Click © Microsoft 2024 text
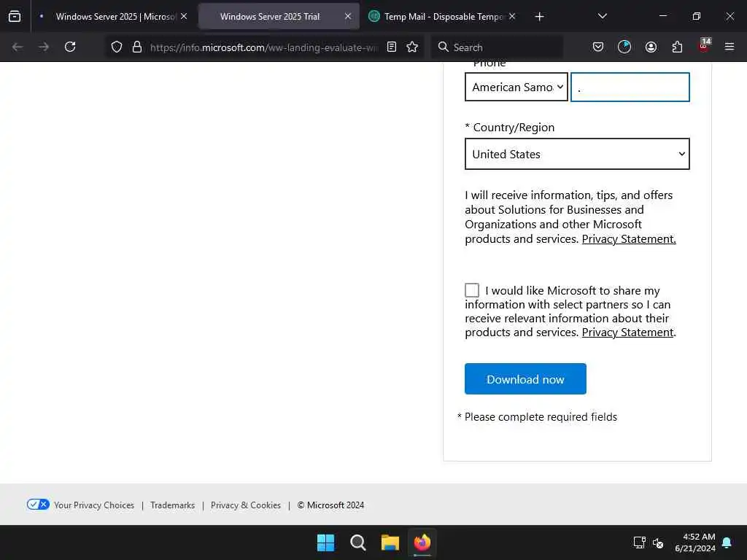The height and width of the screenshot is (560, 747). (330, 505)
